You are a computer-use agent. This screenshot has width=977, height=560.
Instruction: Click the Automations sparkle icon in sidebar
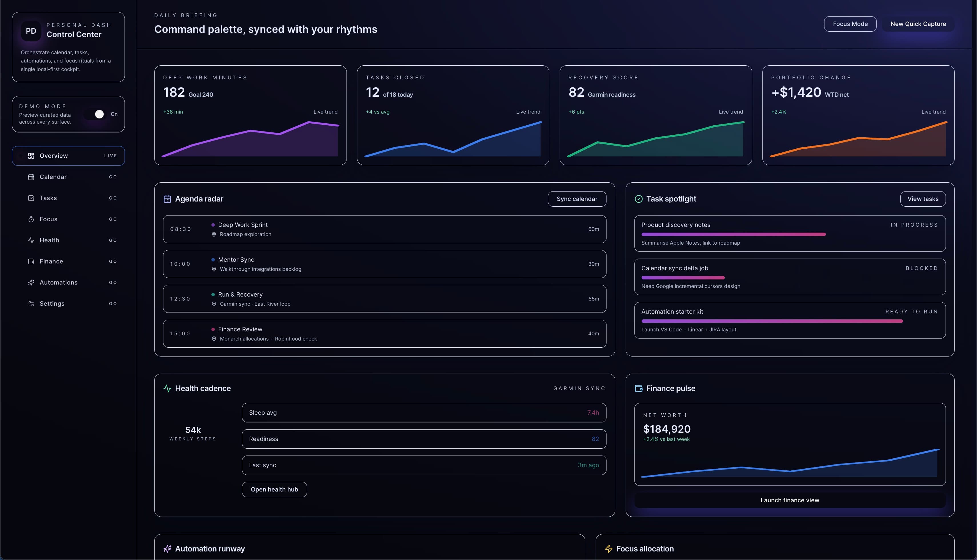pos(31,283)
